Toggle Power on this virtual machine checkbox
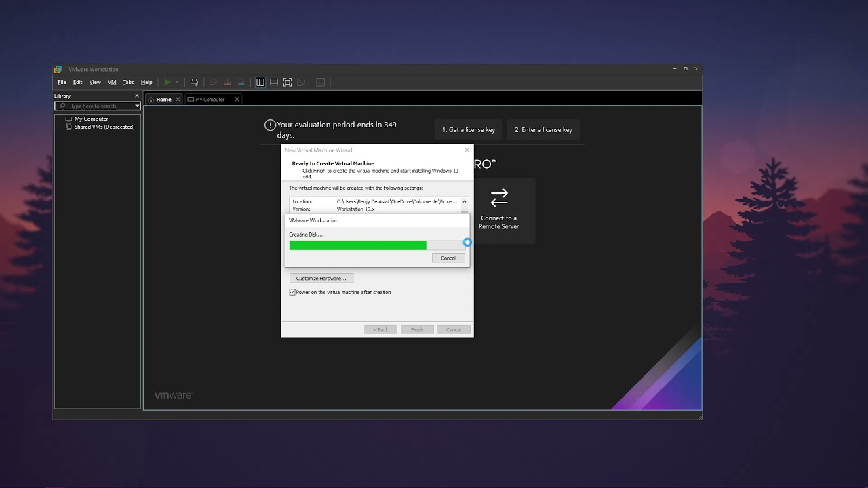Screen dimensions: 868x488 click(x=292, y=292)
